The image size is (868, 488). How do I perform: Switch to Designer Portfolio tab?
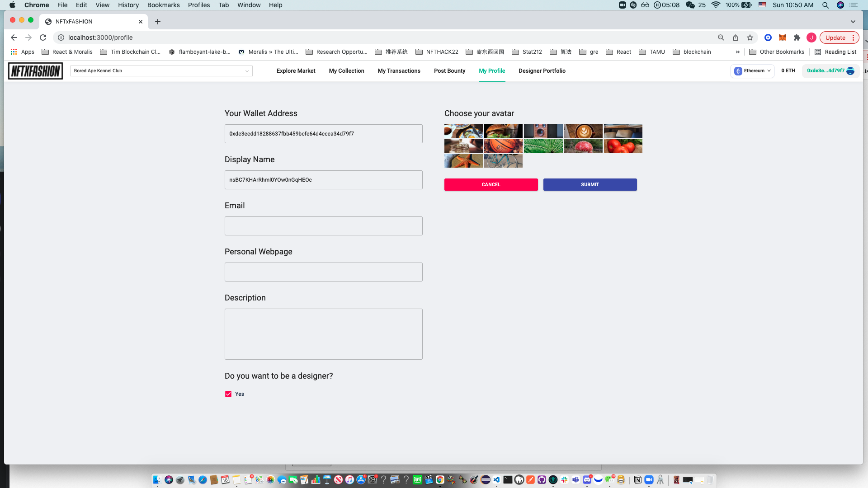[x=541, y=71]
